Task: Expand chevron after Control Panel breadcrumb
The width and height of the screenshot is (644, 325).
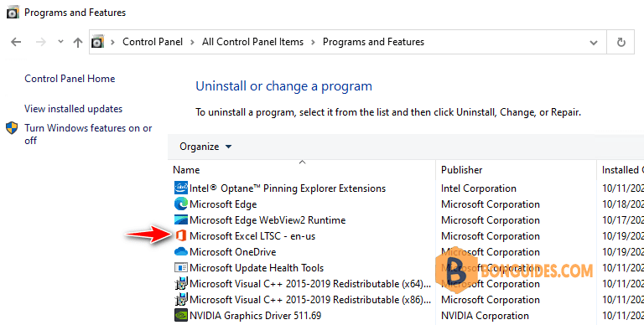Action: (192, 42)
